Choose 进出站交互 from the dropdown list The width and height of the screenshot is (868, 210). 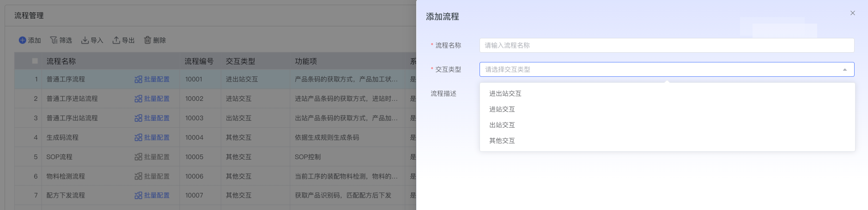(x=505, y=93)
